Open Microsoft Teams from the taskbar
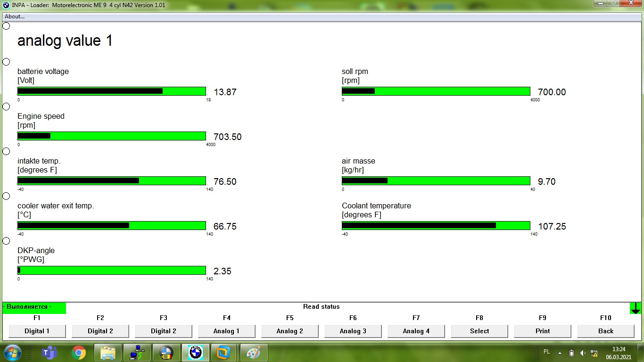 click(x=49, y=352)
